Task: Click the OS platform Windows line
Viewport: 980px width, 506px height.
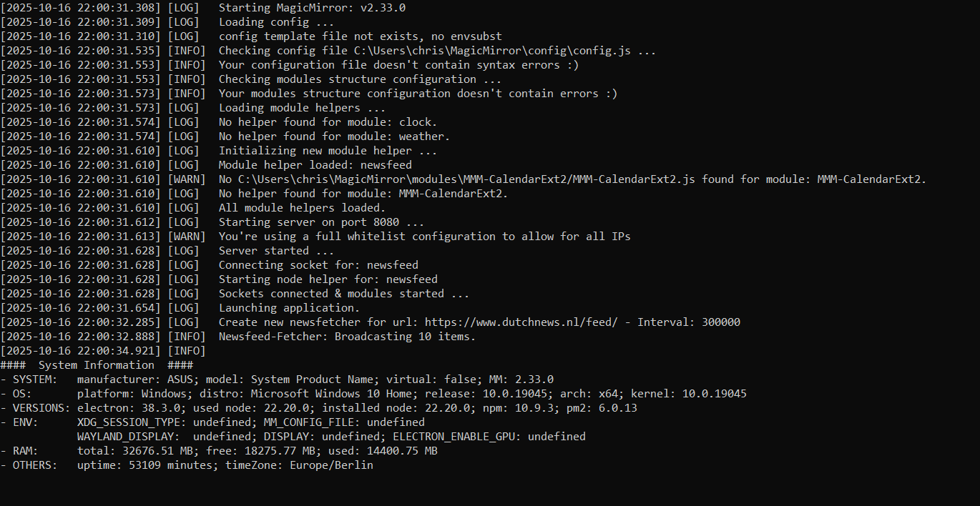Action: pyautogui.click(x=373, y=394)
